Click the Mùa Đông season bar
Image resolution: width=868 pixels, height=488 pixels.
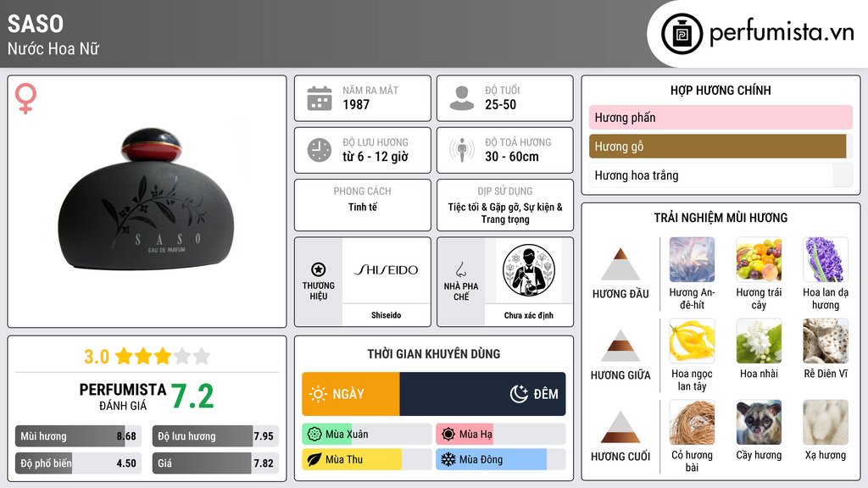[501, 459]
